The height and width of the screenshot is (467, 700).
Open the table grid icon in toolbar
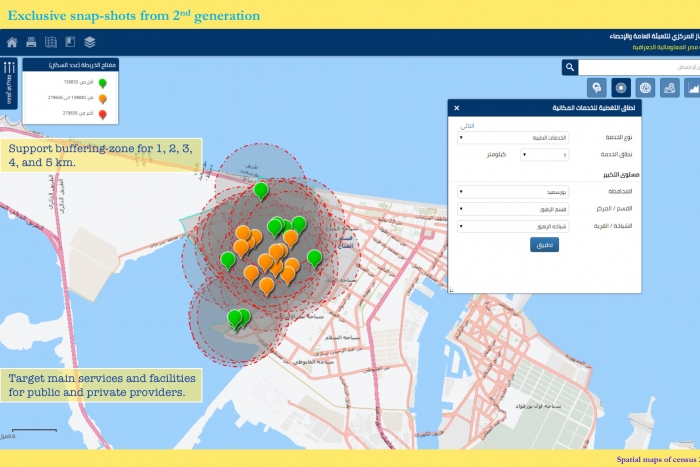coord(51,42)
